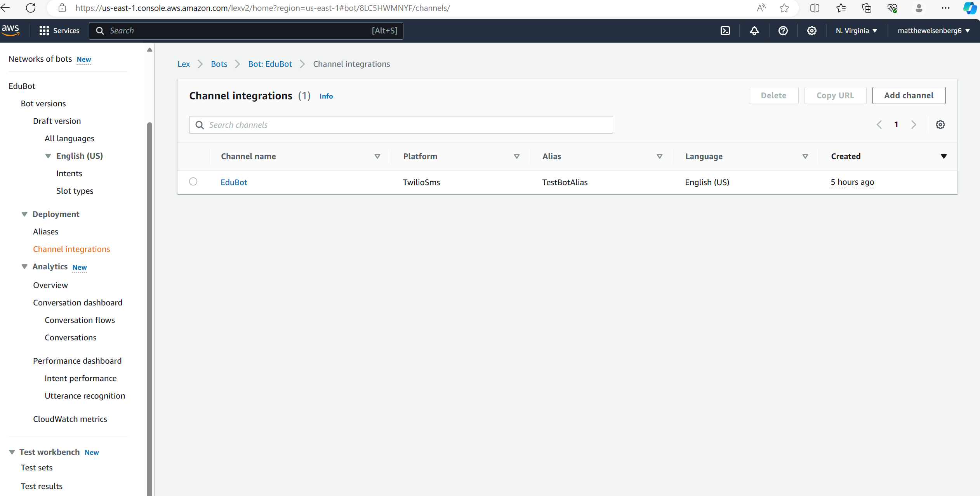Click the Add channel button

coord(909,95)
